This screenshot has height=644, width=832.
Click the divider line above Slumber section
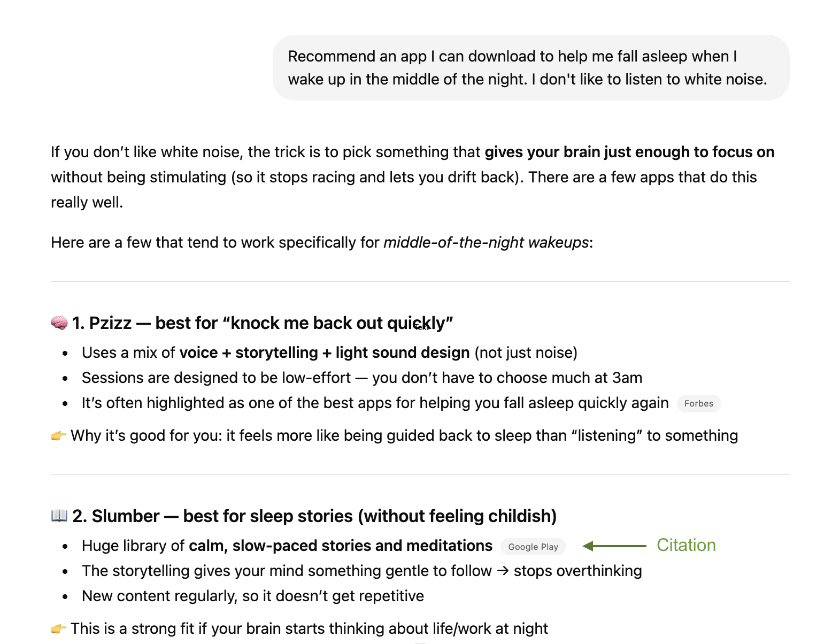click(420, 474)
